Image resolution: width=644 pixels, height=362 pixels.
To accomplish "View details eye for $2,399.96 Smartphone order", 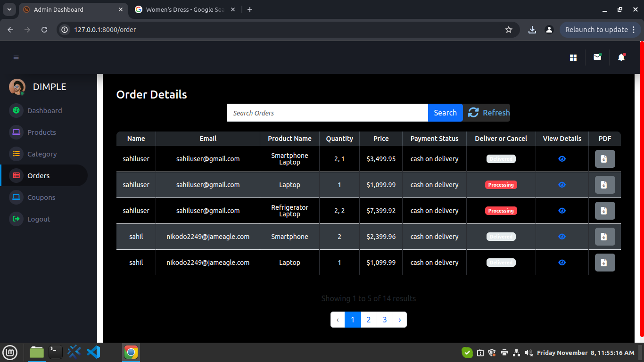I will (x=562, y=237).
